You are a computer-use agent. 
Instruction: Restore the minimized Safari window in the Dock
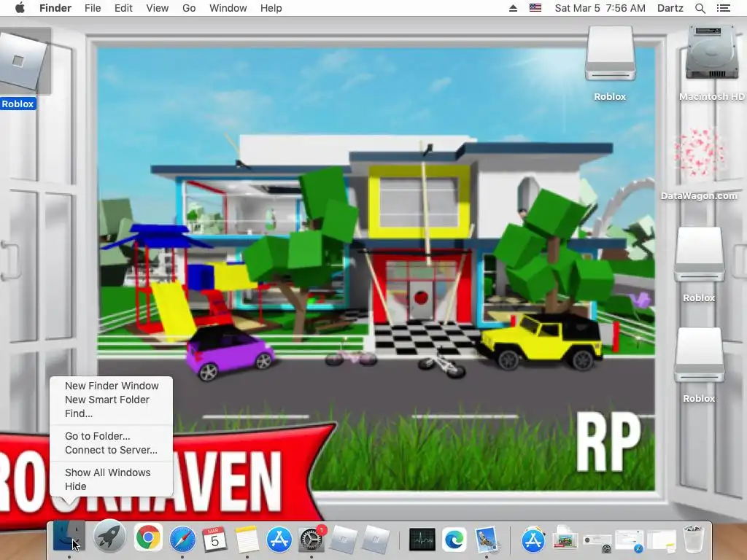(x=630, y=540)
